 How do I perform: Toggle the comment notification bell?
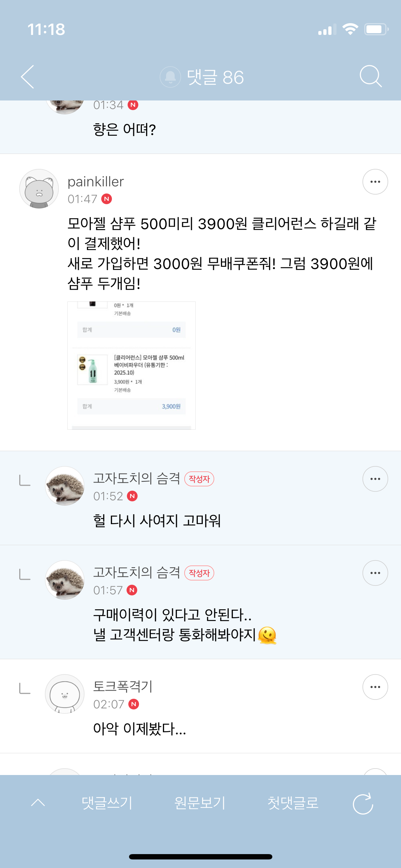tap(170, 77)
